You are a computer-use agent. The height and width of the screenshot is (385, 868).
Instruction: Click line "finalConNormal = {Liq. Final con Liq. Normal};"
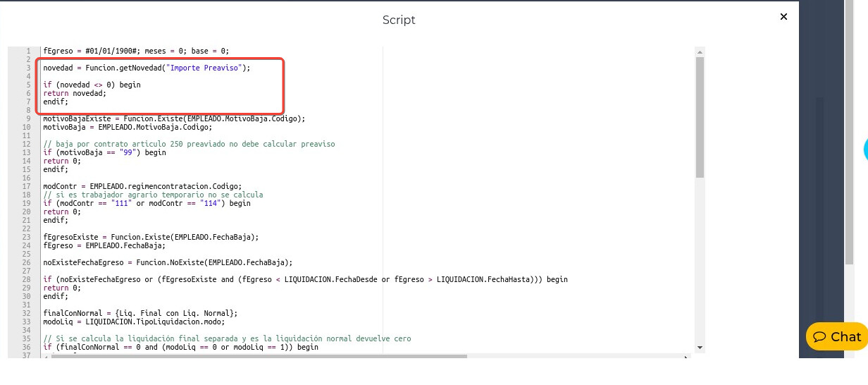140,313
